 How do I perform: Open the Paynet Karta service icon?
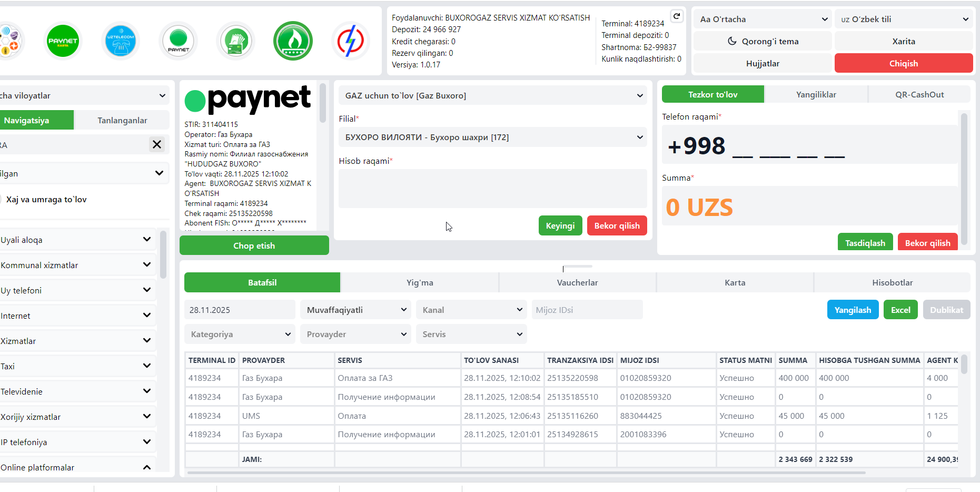(63, 41)
